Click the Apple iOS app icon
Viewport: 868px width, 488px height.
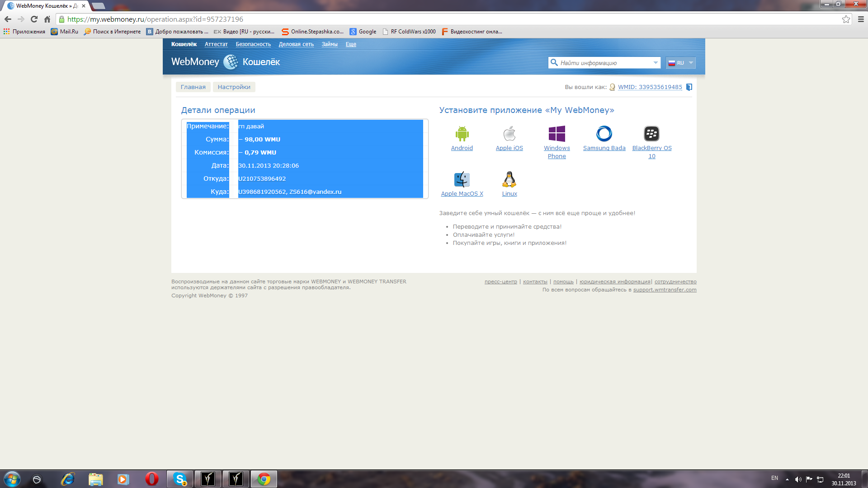(509, 134)
